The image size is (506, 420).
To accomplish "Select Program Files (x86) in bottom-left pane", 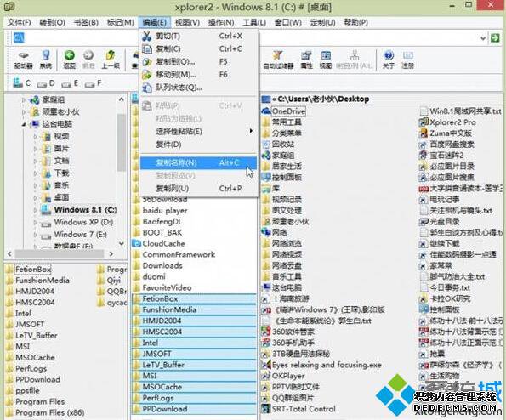I will point(50,412).
